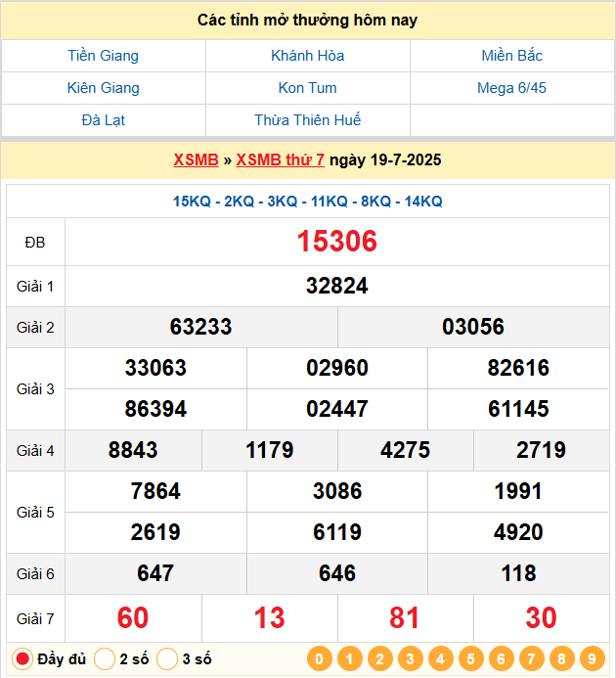Image resolution: width=616 pixels, height=678 pixels.
Task: Click the Giải 5 number 1991
Action: 518,491
